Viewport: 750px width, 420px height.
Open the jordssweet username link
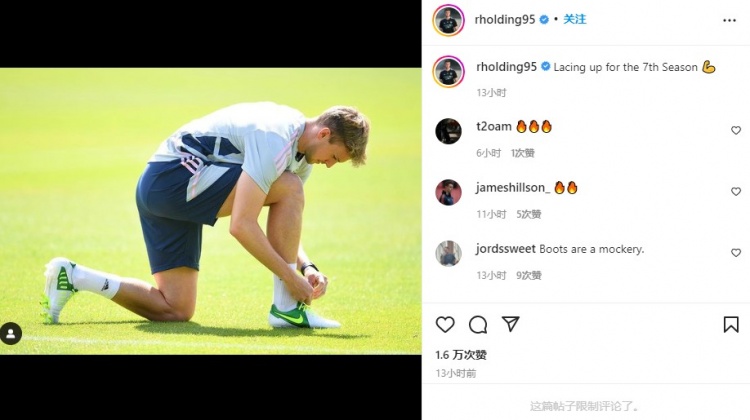click(x=506, y=249)
